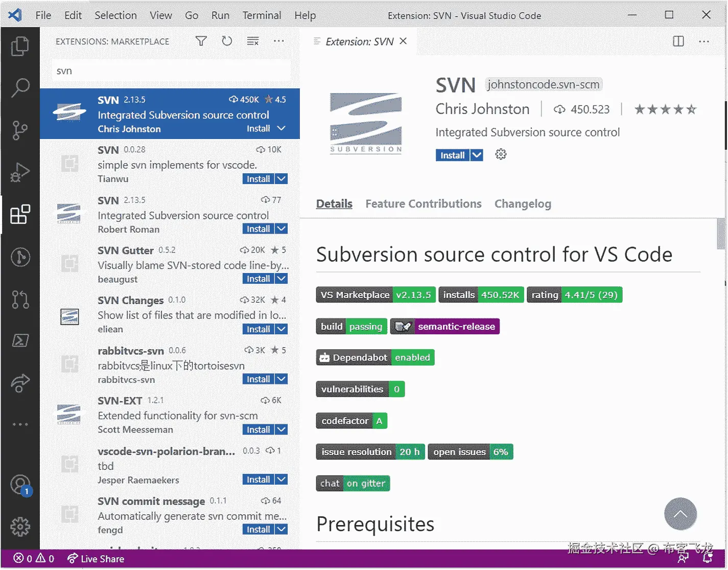The width and height of the screenshot is (728, 570).
Task: Clear extensions search results
Action: coord(253,41)
